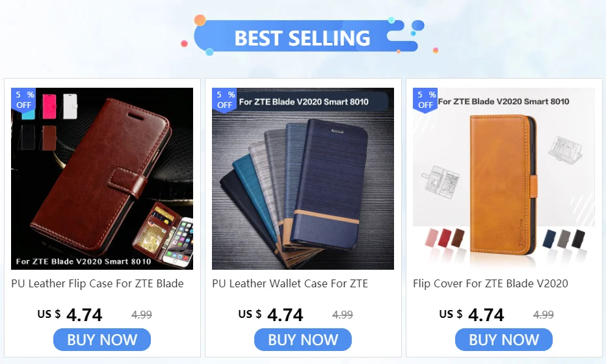
Task: Buy the PU Leather Wallet Case now
Action: 303,340
